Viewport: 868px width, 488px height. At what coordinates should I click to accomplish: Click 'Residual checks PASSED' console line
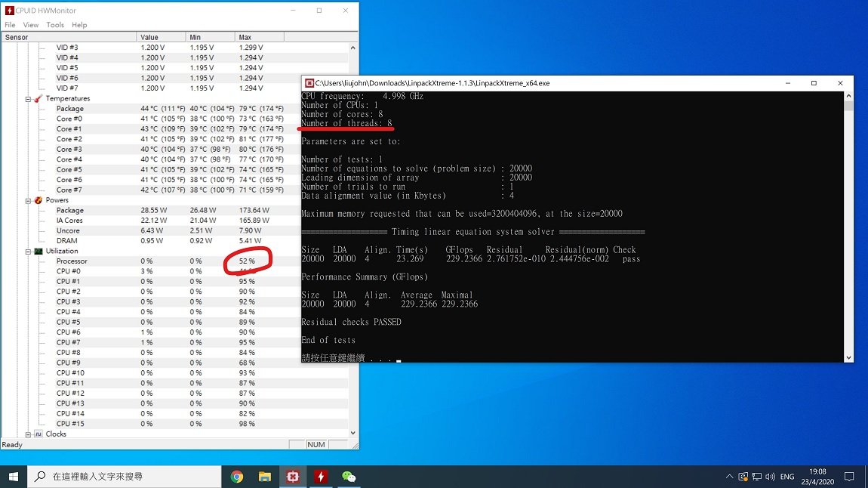pyautogui.click(x=351, y=322)
